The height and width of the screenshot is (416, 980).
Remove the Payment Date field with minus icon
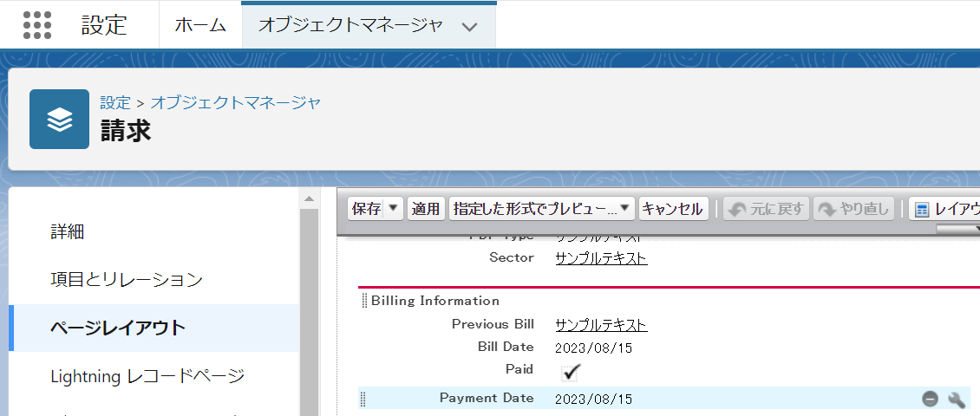click(x=930, y=399)
